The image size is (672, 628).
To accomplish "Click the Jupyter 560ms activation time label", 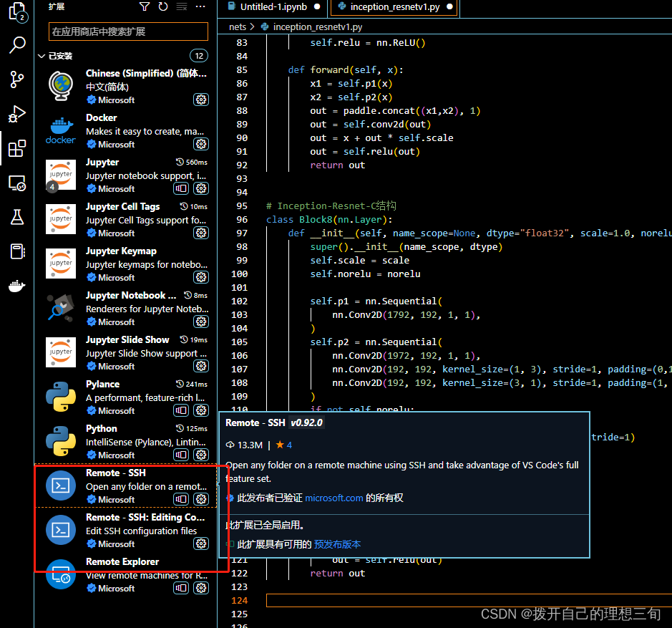I will tap(192, 162).
